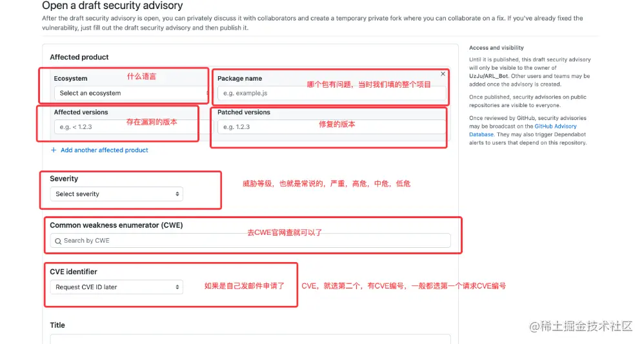Click Add another affected product link

[x=105, y=150]
